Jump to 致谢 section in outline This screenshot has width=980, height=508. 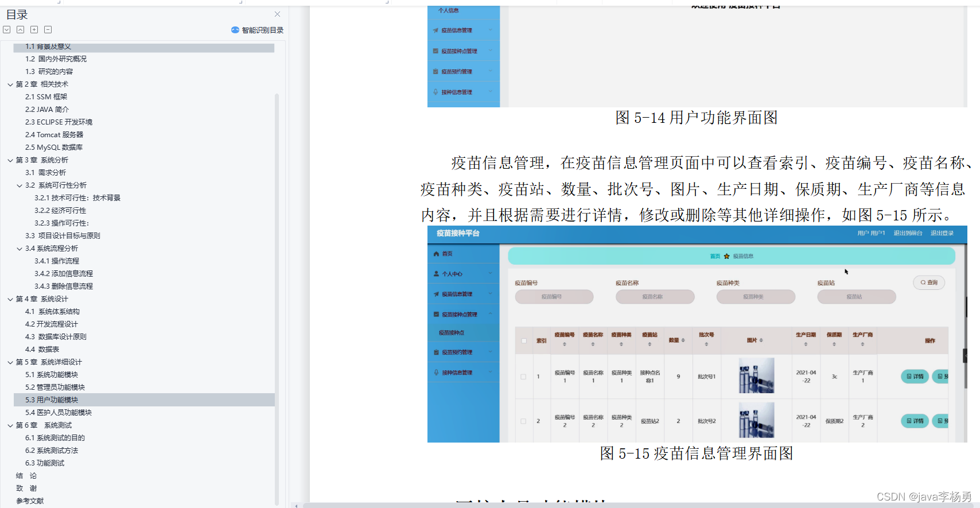26,488
